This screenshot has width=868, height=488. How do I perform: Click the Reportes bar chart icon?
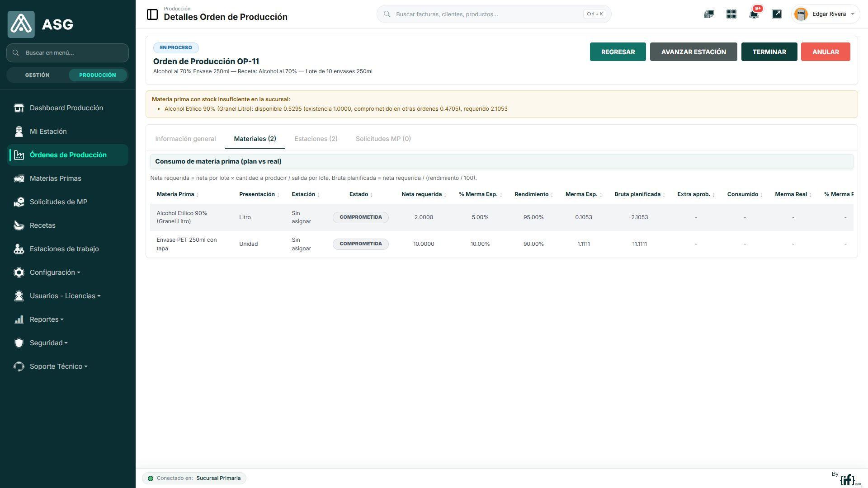19,319
